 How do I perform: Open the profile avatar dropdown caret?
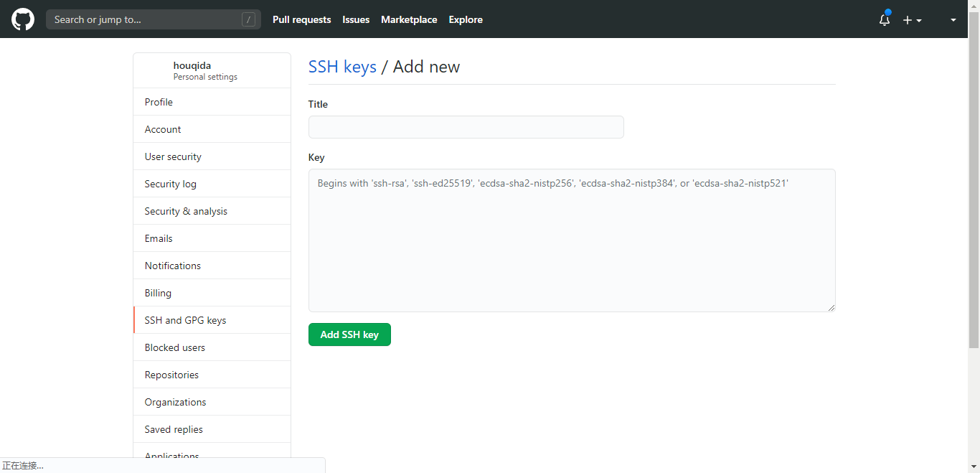(x=953, y=21)
